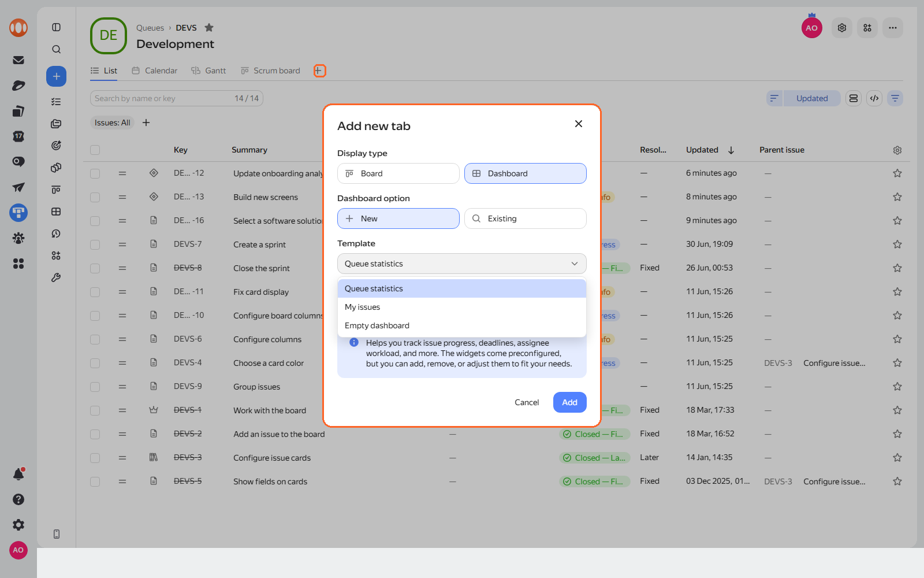Viewport: 924px width, 578px height.
Task: Go to Queues in the breadcrumb
Action: [x=150, y=28]
